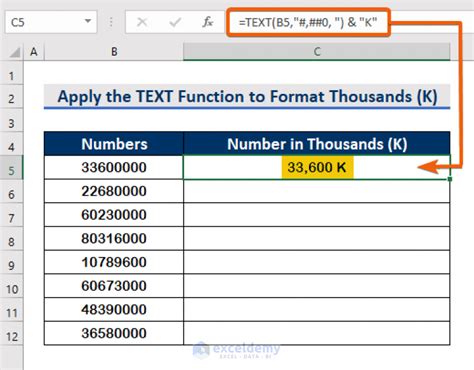Click the cell containing 33600000

[x=114, y=167]
